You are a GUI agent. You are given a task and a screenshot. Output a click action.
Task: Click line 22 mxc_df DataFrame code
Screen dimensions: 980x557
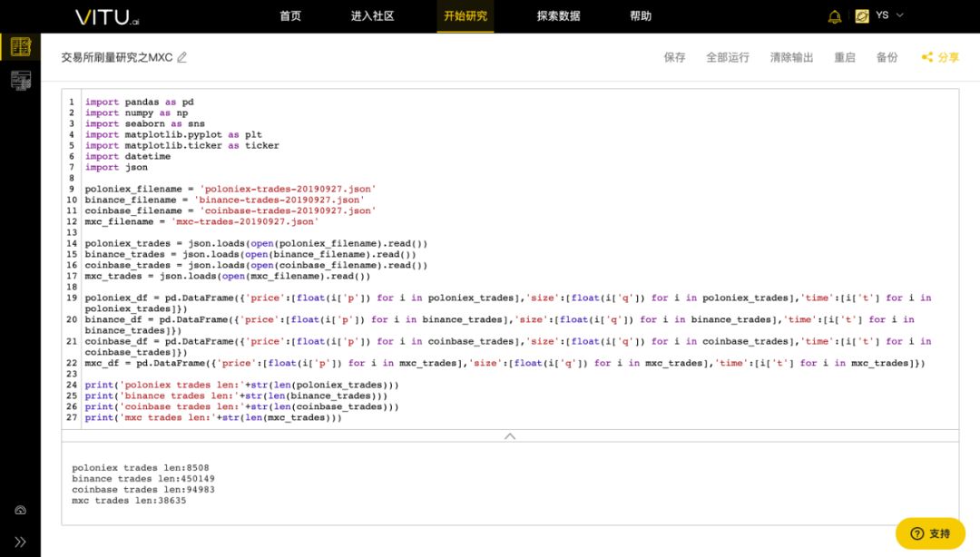coord(505,363)
